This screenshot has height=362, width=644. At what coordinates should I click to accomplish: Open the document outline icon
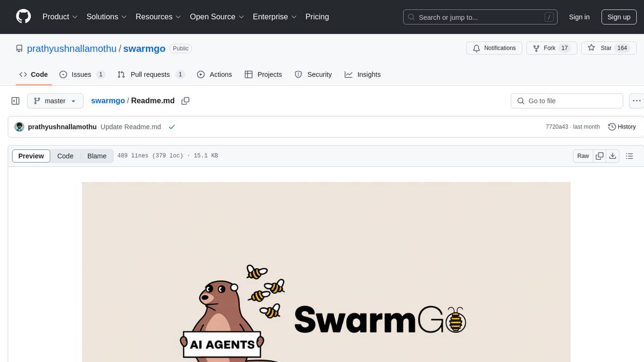629,156
